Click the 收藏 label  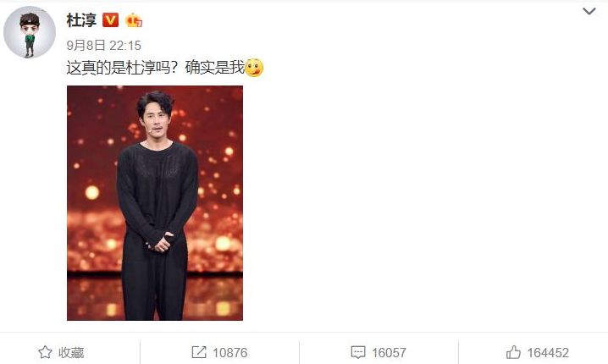(x=71, y=353)
